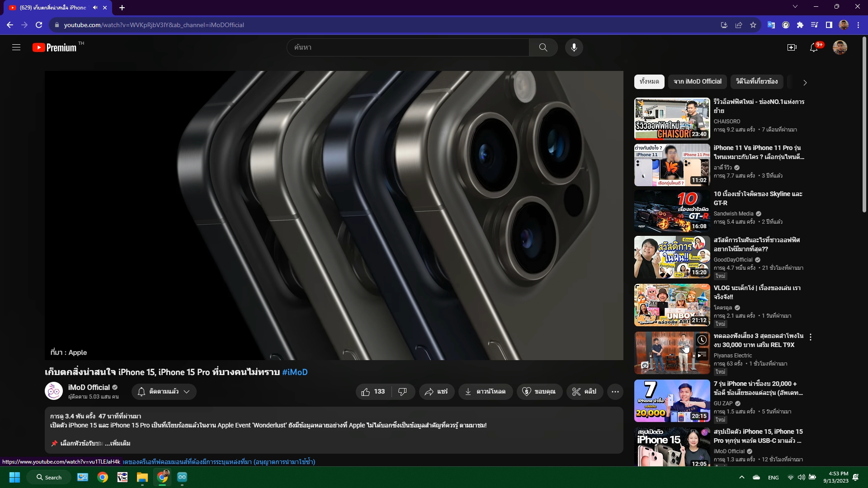This screenshot has height=488, width=868.
Task: Open the YouTube hamburger guide menu
Action: point(16,47)
